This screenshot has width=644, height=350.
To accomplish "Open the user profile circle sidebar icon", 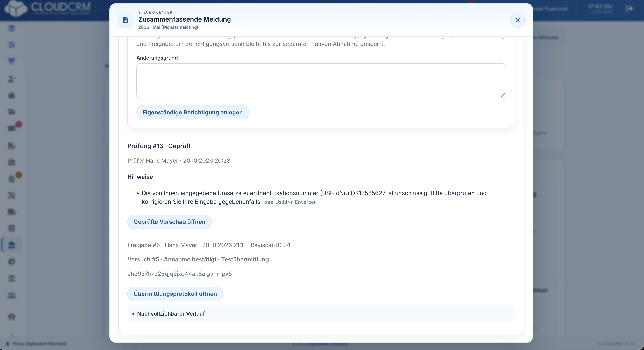I will (11, 317).
